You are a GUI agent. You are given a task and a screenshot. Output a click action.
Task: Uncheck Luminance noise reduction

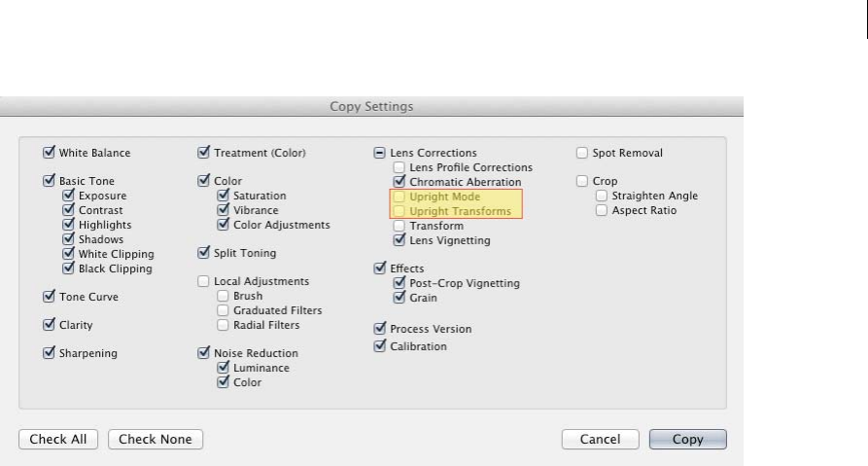point(223,368)
